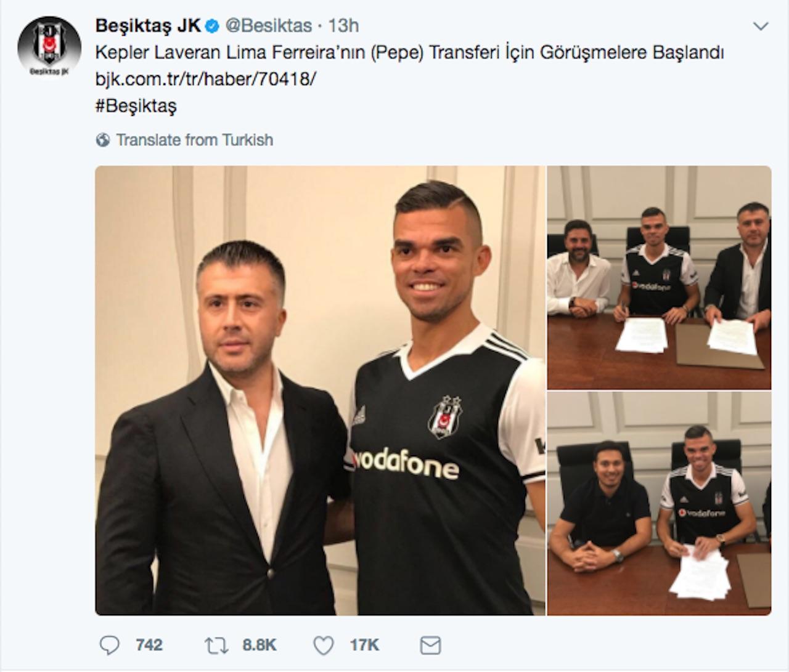Viewport: 789px width, 672px height.
Task: Open bottom-right signing table photo
Action: 659,503
